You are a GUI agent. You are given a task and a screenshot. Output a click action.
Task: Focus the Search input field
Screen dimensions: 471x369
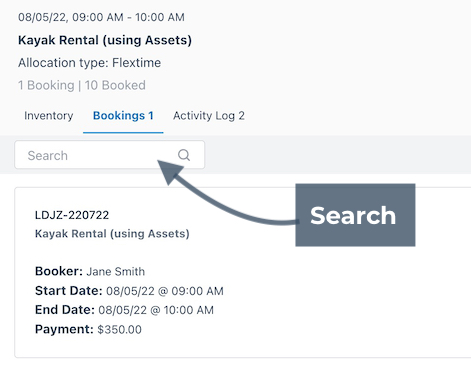click(x=110, y=155)
